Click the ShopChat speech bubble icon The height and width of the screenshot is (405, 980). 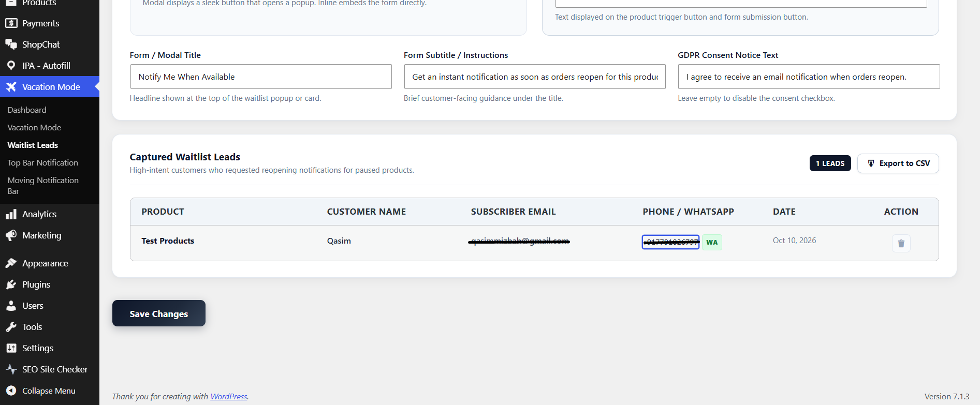pyautogui.click(x=11, y=44)
